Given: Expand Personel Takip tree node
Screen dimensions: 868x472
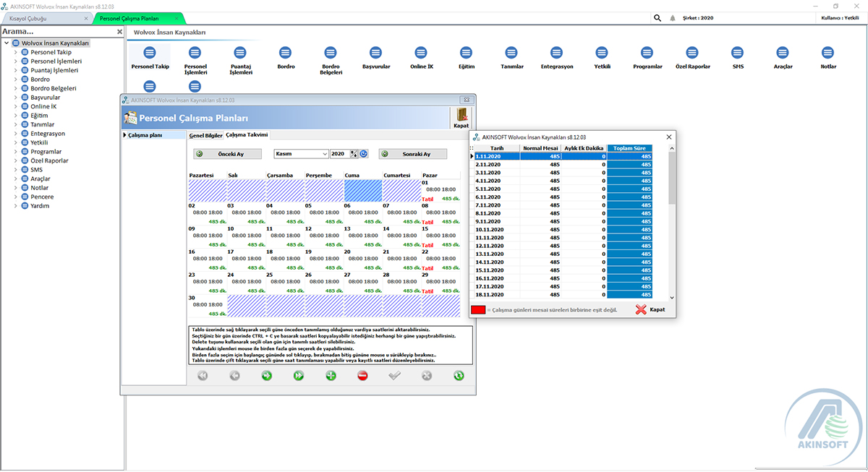Looking at the screenshot, I should (x=16, y=53).
